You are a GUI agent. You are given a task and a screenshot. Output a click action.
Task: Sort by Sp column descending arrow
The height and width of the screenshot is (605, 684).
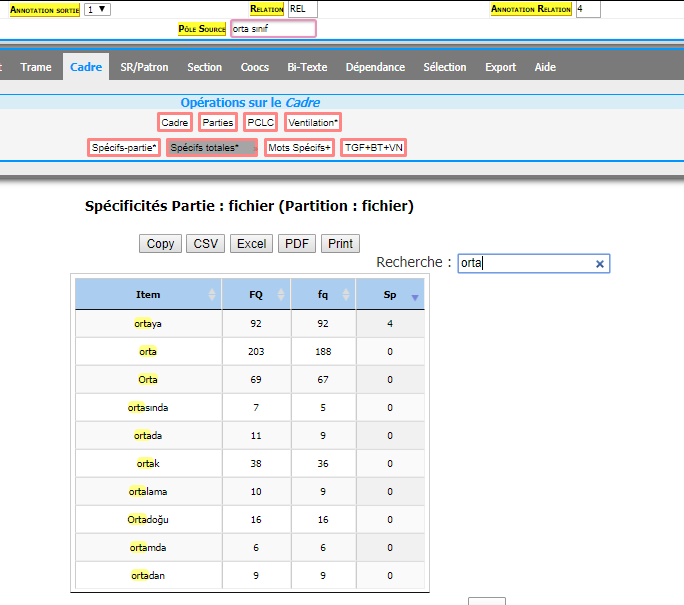[x=415, y=297]
